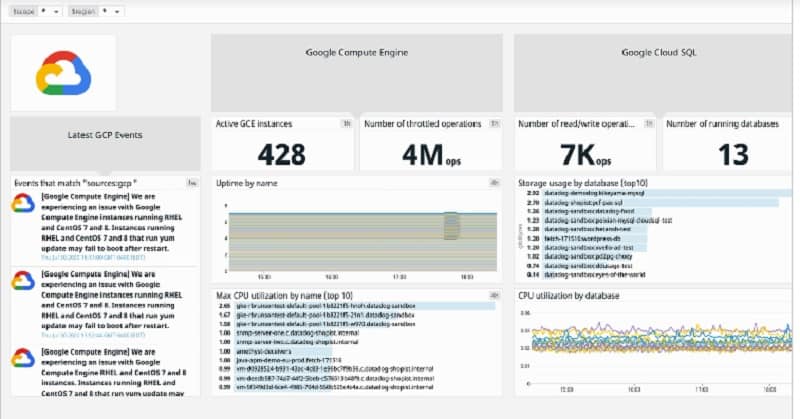Click the Active GCE instances widget title
The width and height of the screenshot is (800, 419).
click(254, 124)
